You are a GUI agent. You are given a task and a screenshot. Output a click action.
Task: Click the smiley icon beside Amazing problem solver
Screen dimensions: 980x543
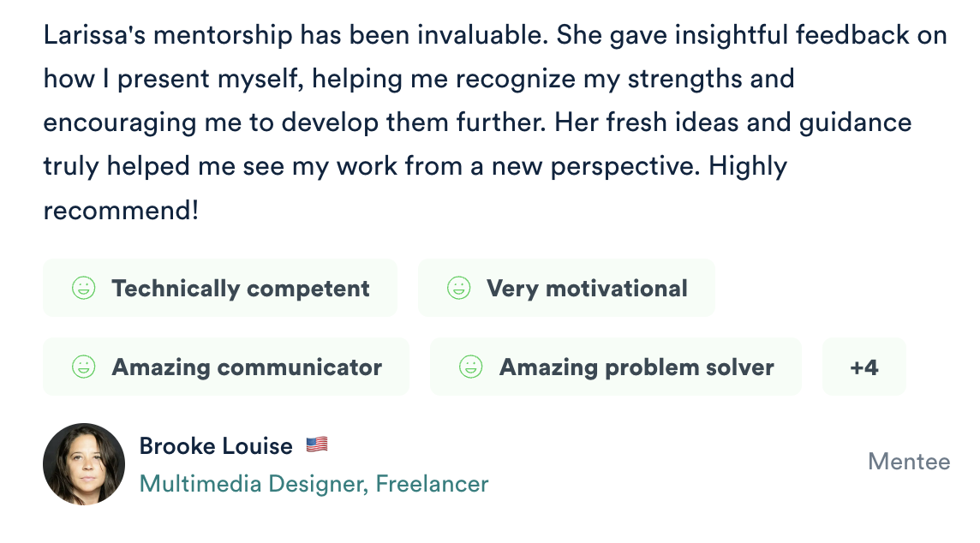471,367
